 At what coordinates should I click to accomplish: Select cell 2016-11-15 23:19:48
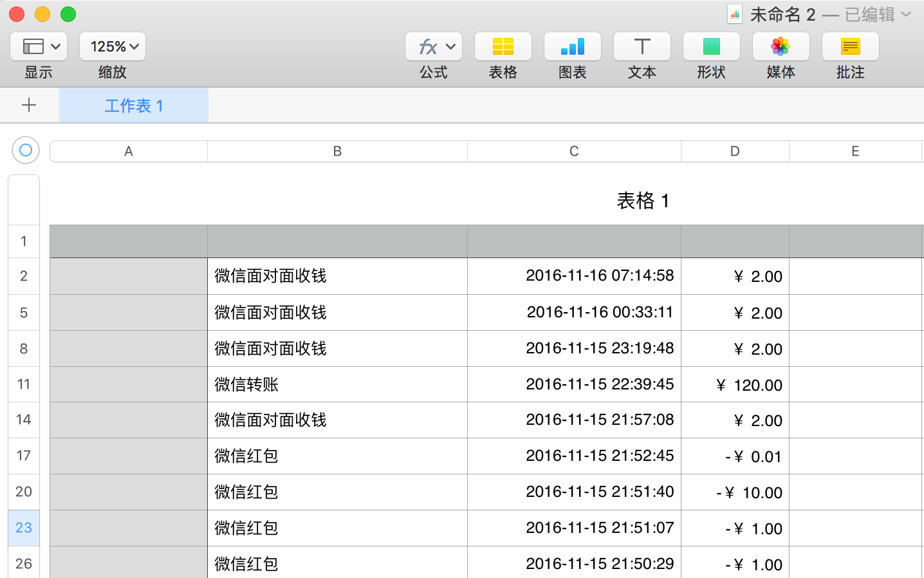[574, 349]
